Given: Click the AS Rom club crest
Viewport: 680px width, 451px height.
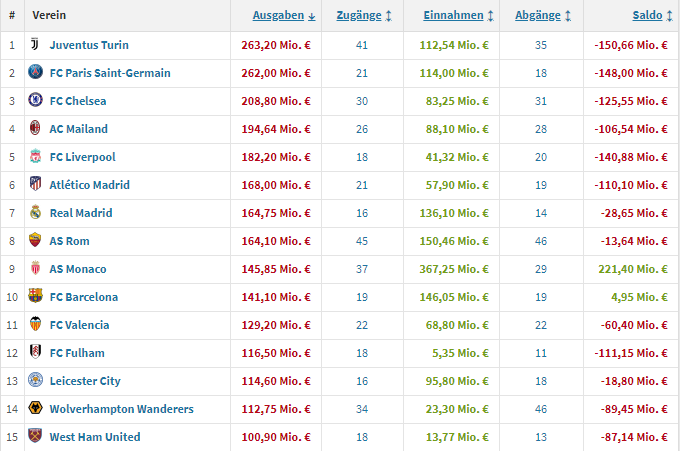Looking at the screenshot, I should click(x=35, y=240).
